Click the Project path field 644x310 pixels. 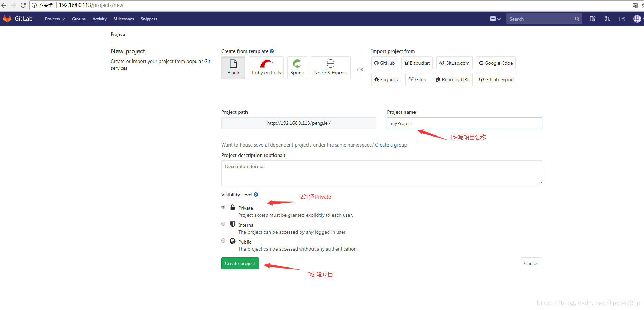299,123
